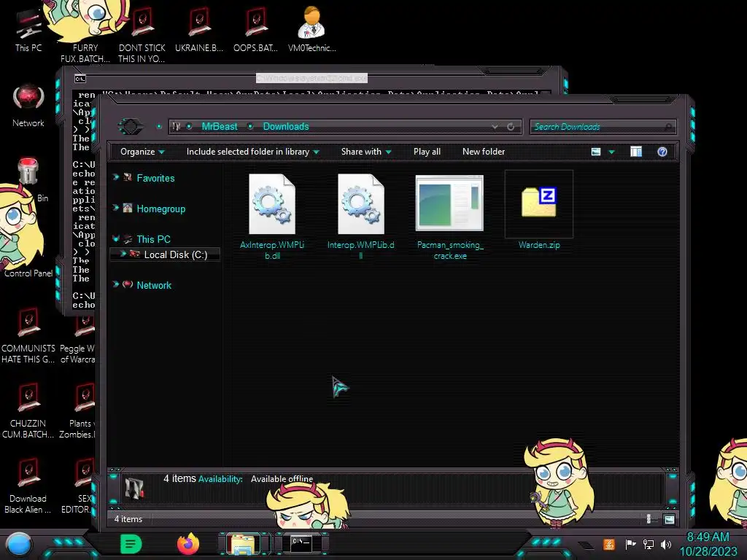Image resolution: width=747 pixels, height=560 pixels.
Task: Select the Interop.WMPLib.dll file icon
Action: [x=360, y=204]
